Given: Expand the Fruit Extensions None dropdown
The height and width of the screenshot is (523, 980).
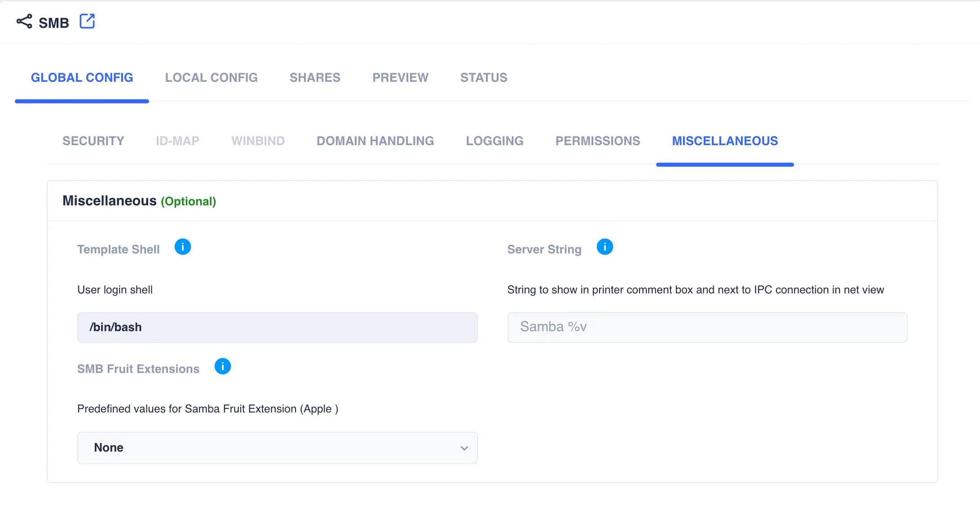Looking at the screenshot, I should point(277,448).
